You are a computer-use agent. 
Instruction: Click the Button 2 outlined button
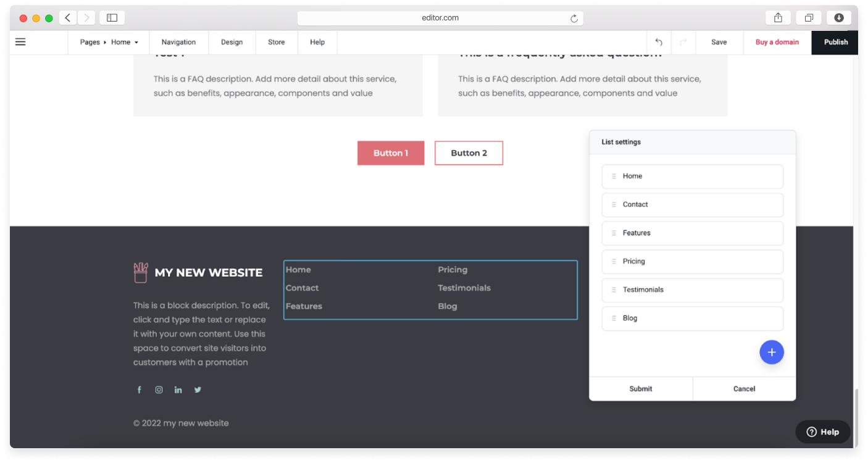click(469, 153)
